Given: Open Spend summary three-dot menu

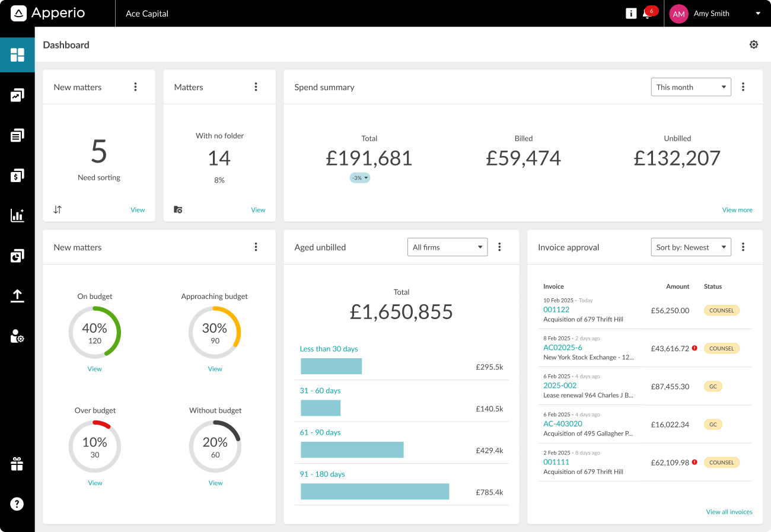Looking at the screenshot, I should point(743,87).
